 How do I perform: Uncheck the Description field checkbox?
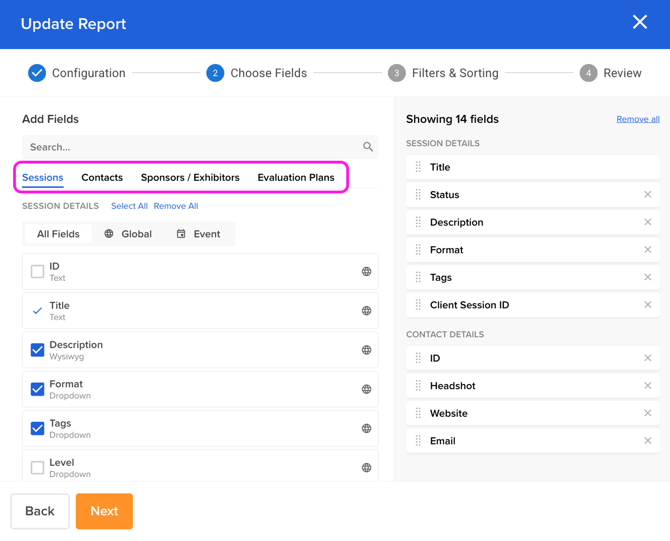tap(37, 350)
